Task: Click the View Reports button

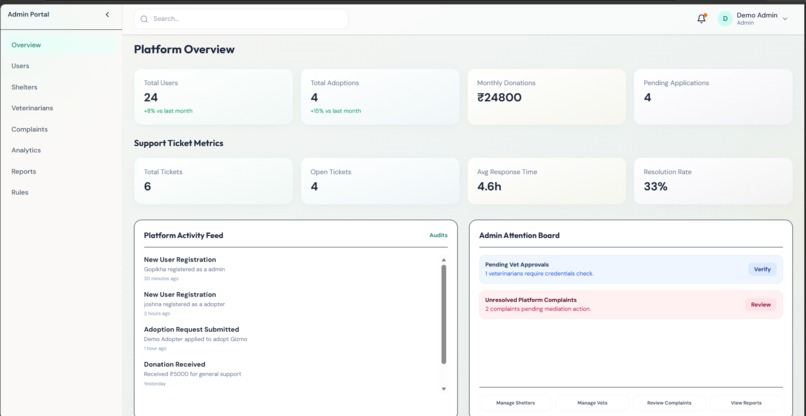Action: coord(746,403)
